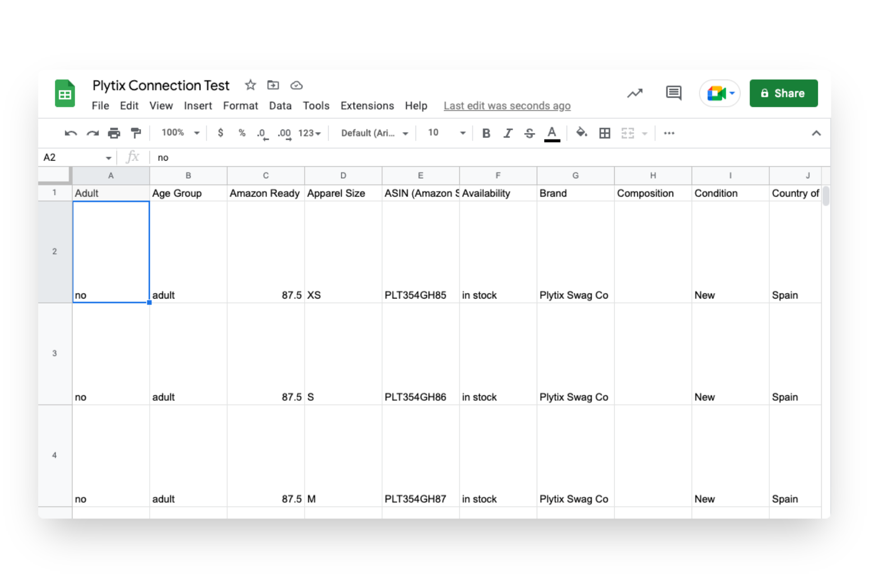The height and width of the screenshot is (588, 869).
Task: Select column G header
Action: [x=575, y=175]
